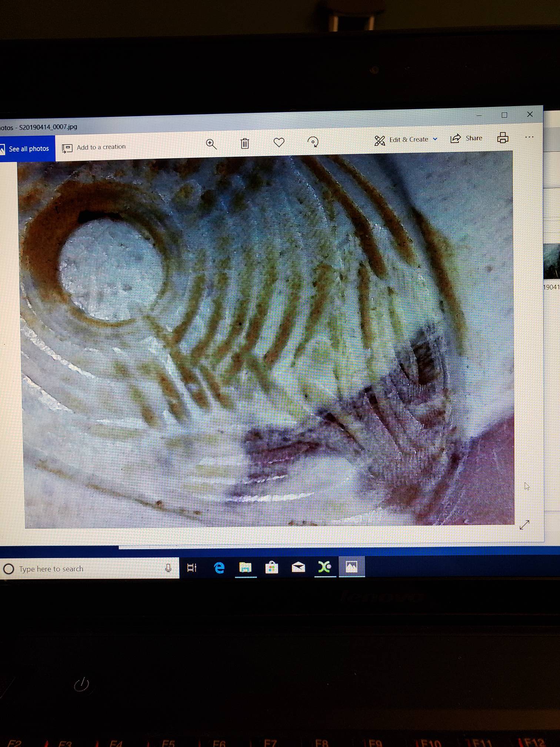Click the zoom magnifier icon
Viewport: 560px width, 747px height.
(x=211, y=144)
